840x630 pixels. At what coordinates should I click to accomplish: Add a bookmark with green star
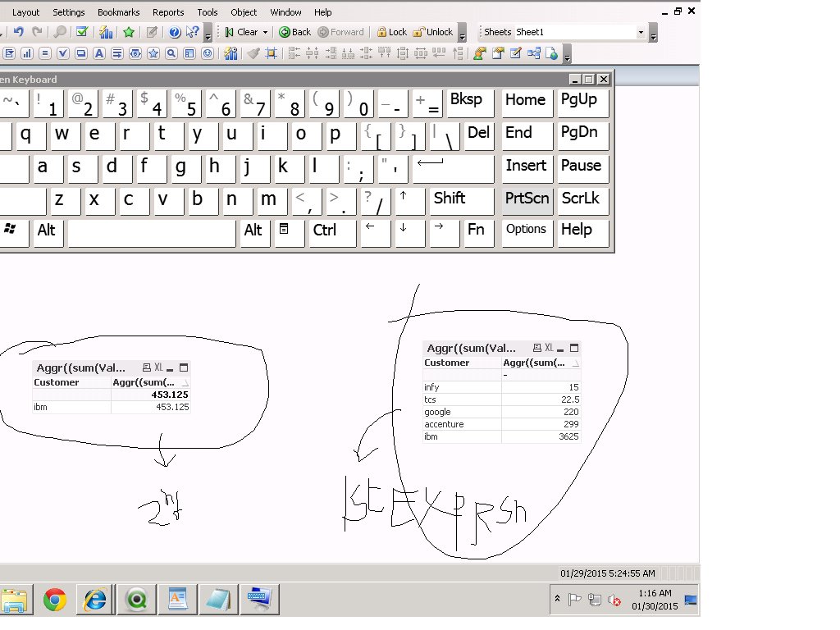129,32
